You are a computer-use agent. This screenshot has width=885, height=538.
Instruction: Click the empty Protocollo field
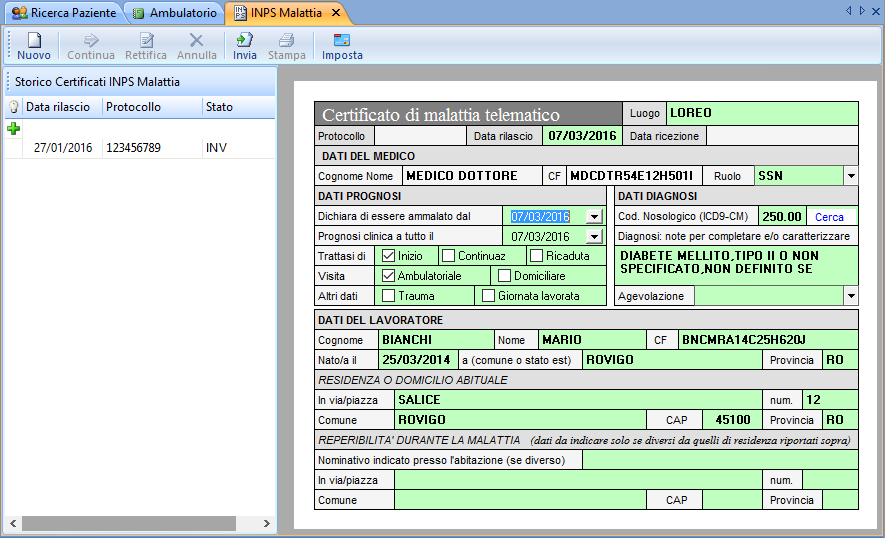click(x=420, y=136)
